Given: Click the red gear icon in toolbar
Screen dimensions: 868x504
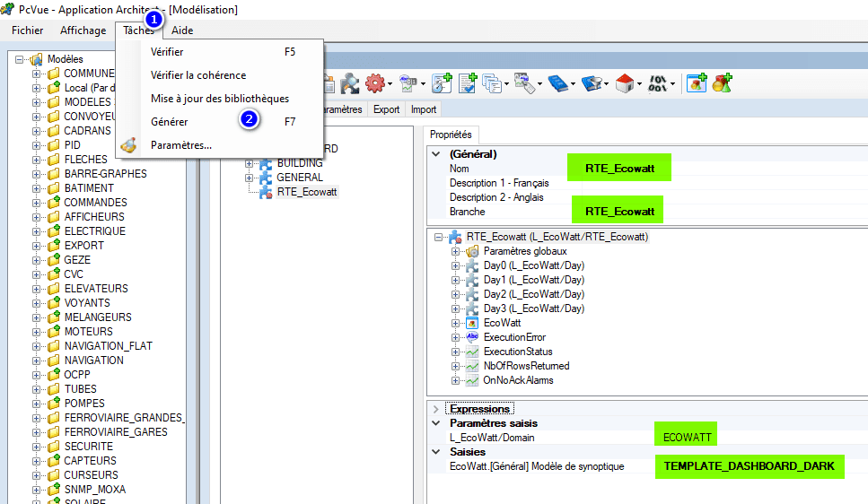Looking at the screenshot, I should (x=375, y=83).
